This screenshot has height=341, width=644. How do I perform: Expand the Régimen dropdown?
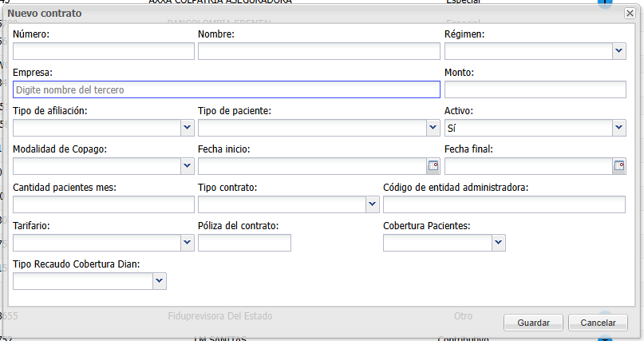pyautogui.click(x=618, y=51)
